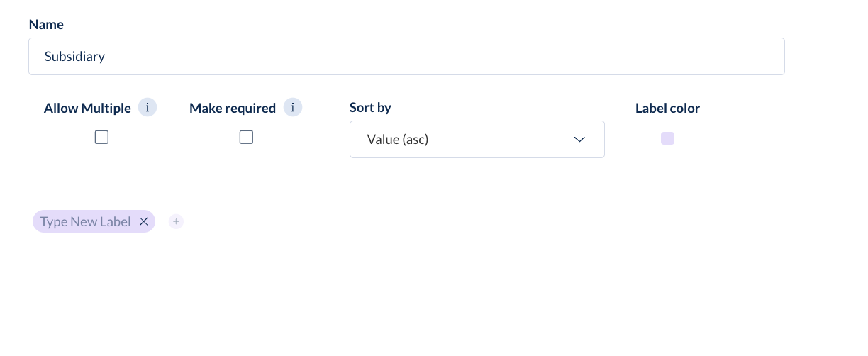Select the Value (asc) text in dropdown
The image size is (868, 356).
click(398, 140)
